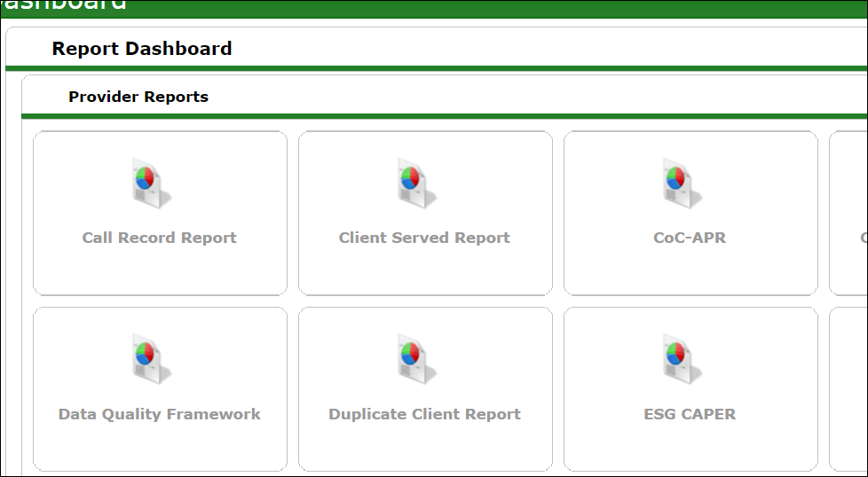Click the Report Dashboard heading
The height and width of the screenshot is (477, 868).
[x=142, y=49]
